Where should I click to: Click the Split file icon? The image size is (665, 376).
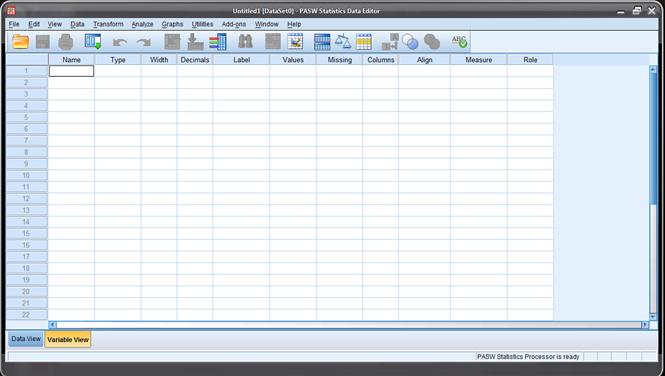click(322, 42)
